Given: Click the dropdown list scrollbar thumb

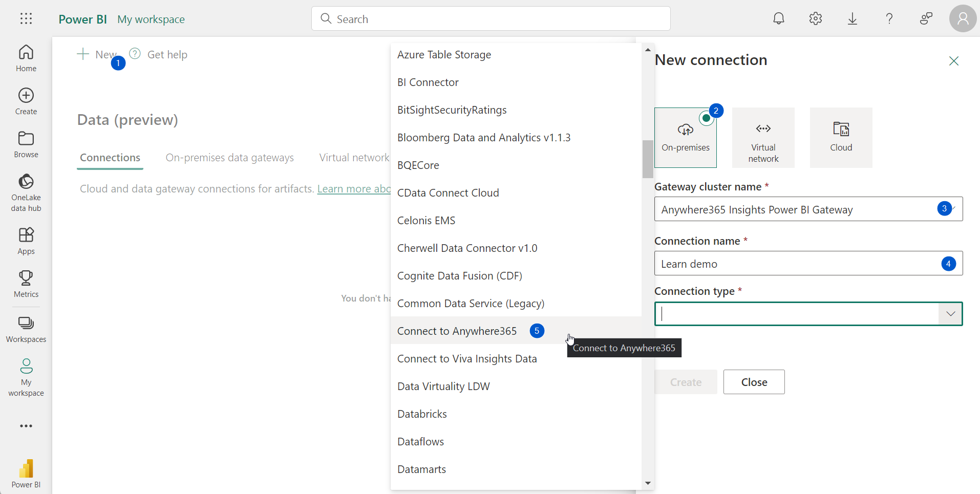Looking at the screenshot, I should pyautogui.click(x=648, y=159).
